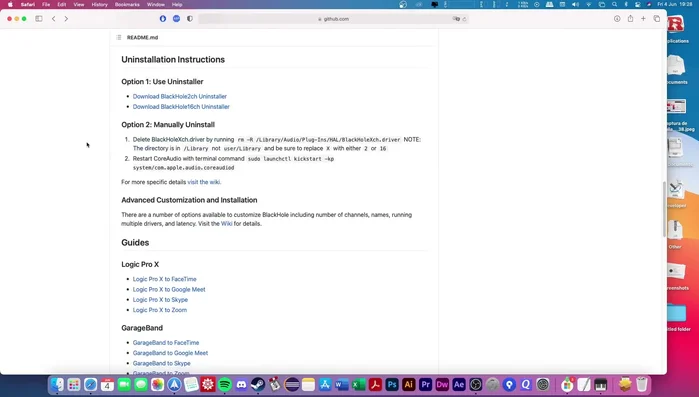Open the File menu
The image size is (699, 397).
(46, 4)
